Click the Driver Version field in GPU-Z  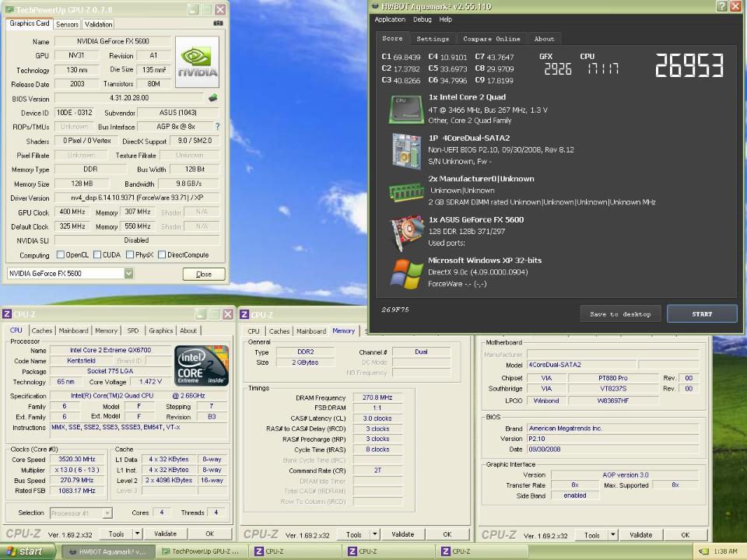coord(137,197)
